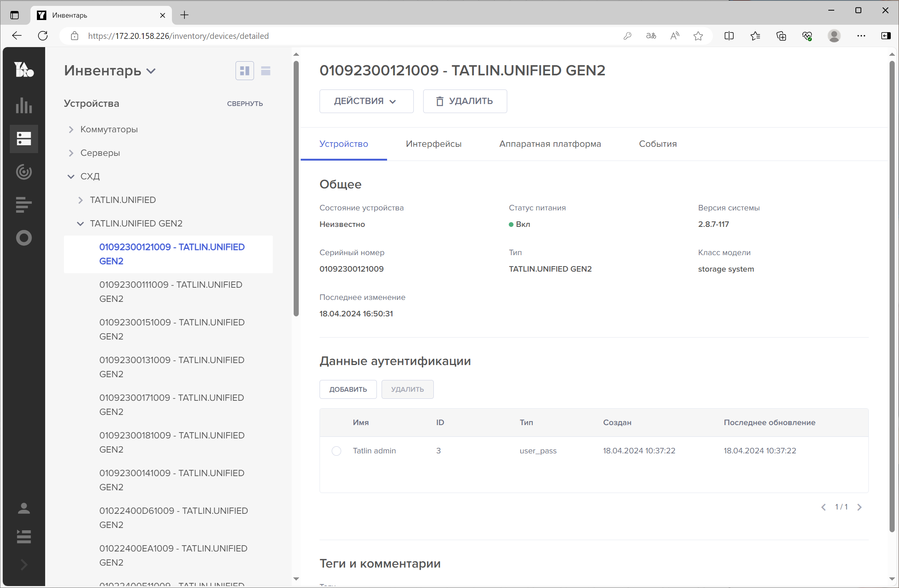Open the Аппаратная платформа tab
This screenshot has height=588, width=899.
[x=550, y=144]
